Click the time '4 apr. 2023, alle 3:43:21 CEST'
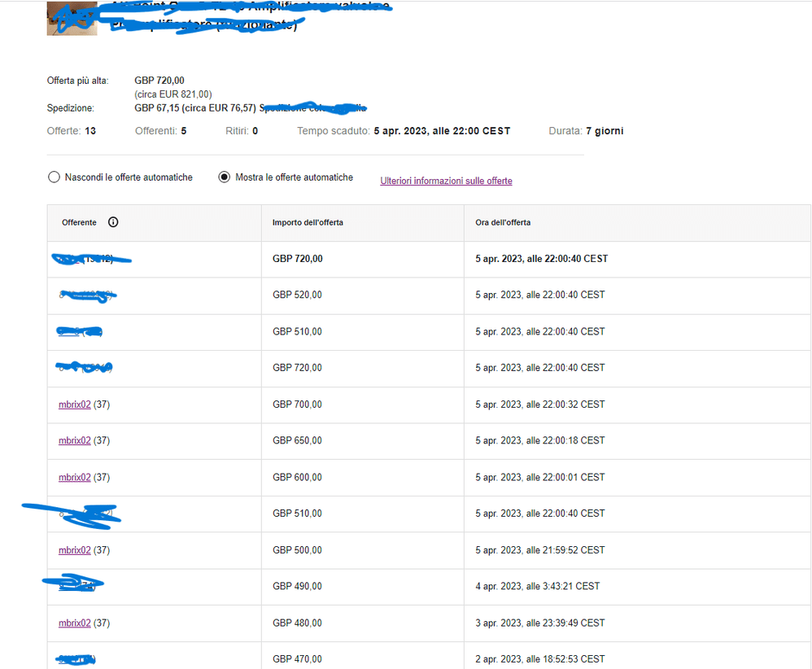The image size is (812, 669). 538,586
